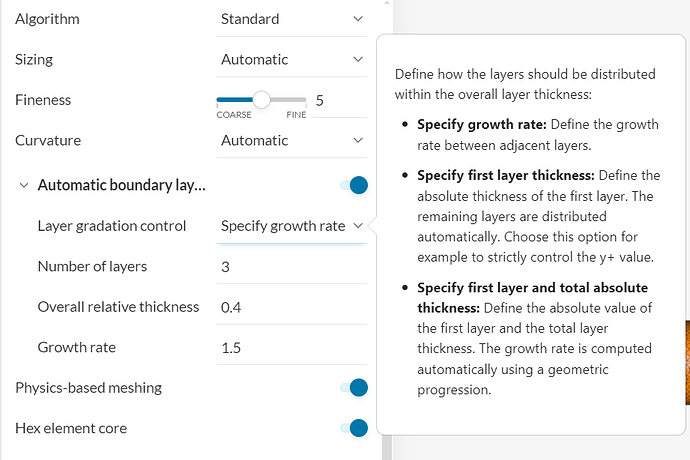The height and width of the screenshot is (460, 690).
Task: Click the Hex element core label
Action: [71, 428]
